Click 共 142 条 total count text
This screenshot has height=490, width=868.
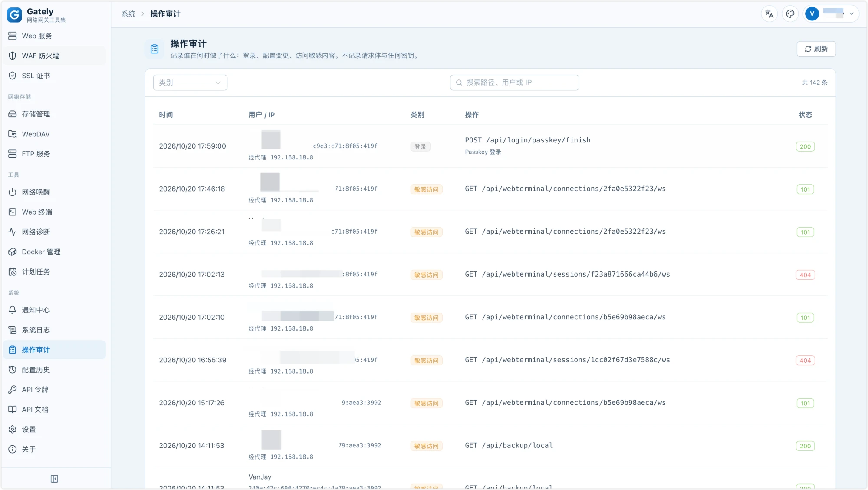(815, 83)
